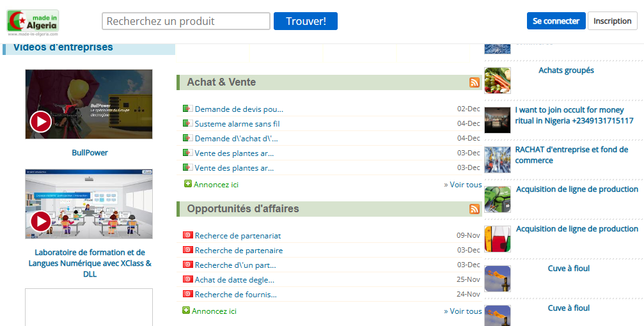Image resolution: width=644 pixels, height=326 pixels.
Task: Open the Achats groupés vegetables thumbnail
Action: (498, 81)
